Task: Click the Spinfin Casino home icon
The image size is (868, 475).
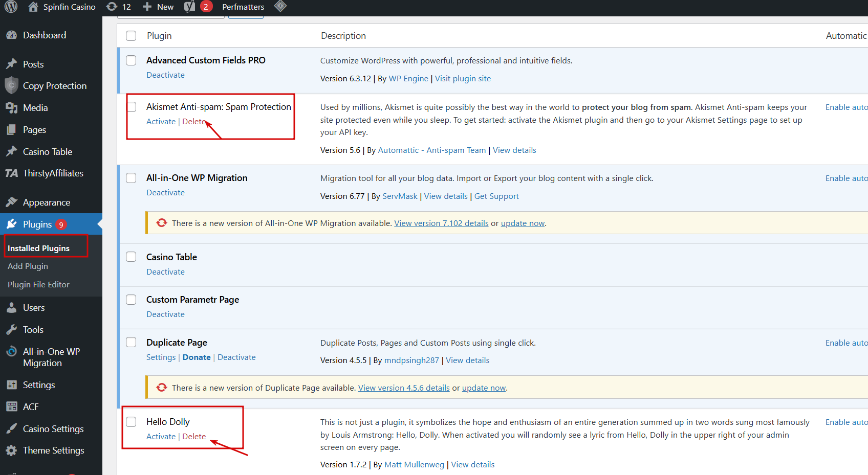Action: pyautogui.click(x=33, y=7)
